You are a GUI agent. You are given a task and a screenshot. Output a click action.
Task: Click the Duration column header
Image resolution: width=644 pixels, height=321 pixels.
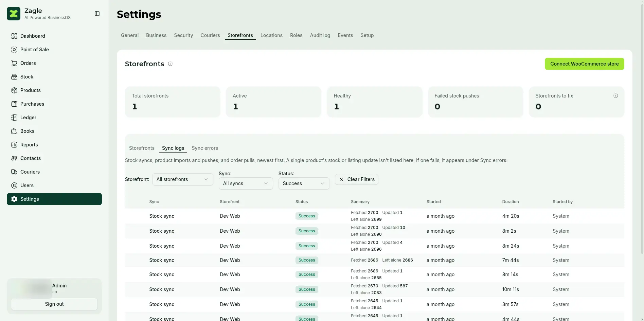[x=511, y=202]
